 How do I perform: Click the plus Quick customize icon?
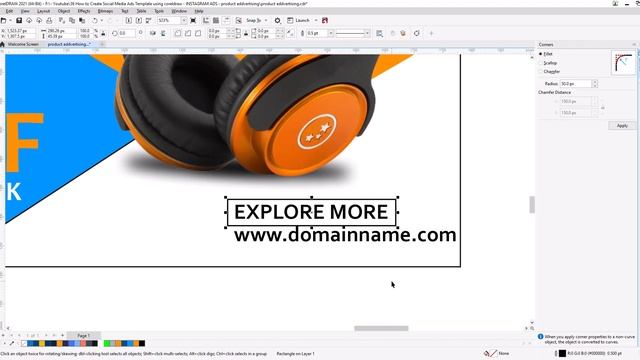(431, 33)
